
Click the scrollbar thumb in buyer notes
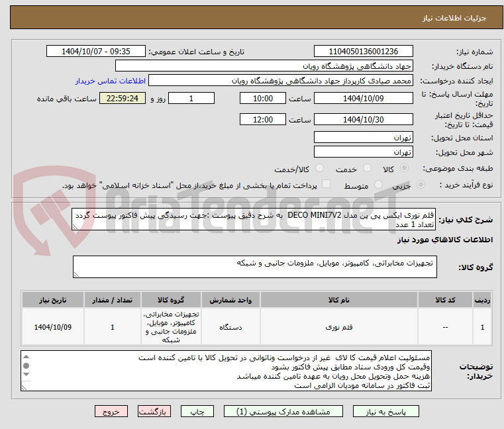(26, 365)
